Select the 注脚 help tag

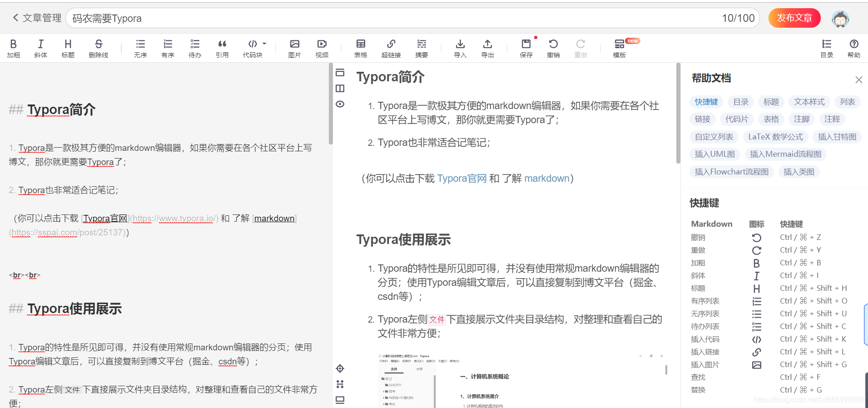[x=802, y=119]
